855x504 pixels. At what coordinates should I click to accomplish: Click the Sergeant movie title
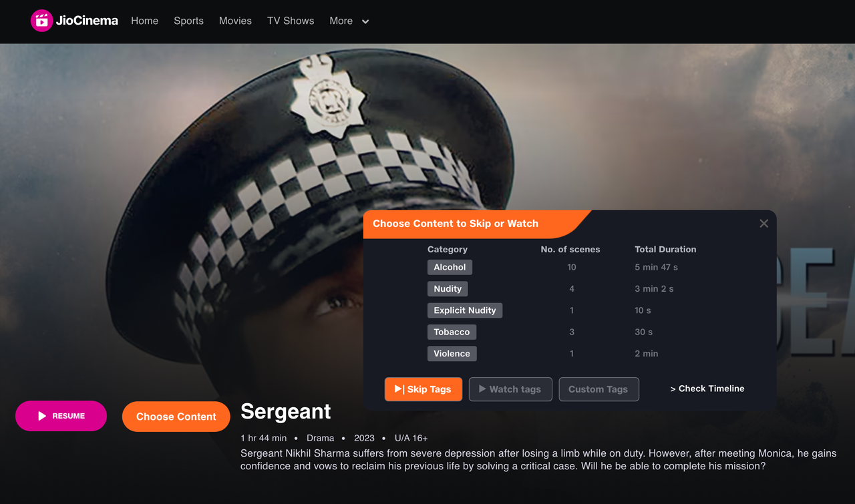point(286,411)
